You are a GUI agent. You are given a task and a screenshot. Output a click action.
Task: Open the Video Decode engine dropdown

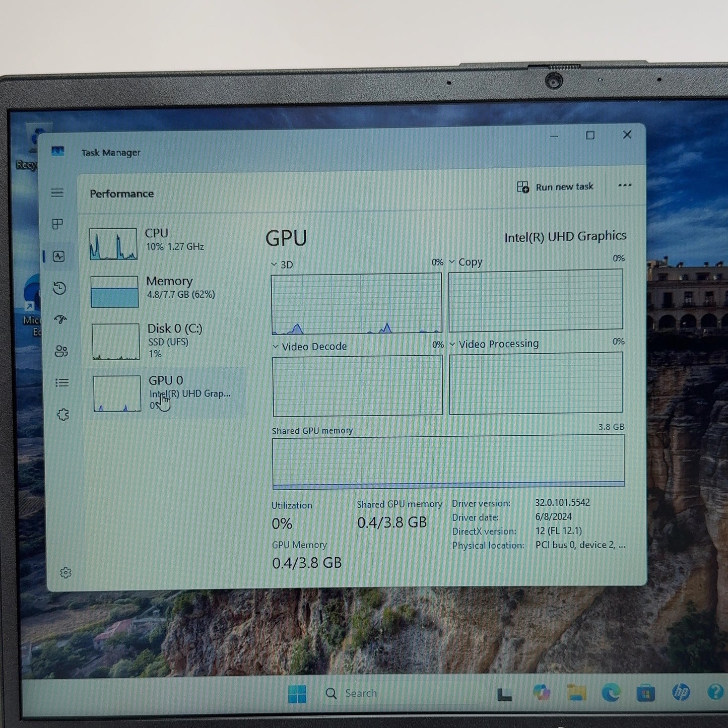[x=276, y=347]
